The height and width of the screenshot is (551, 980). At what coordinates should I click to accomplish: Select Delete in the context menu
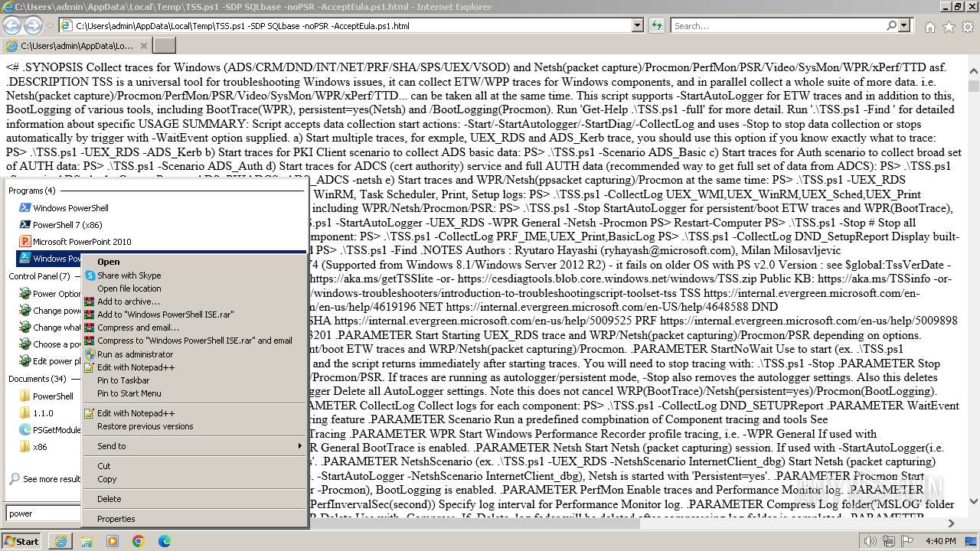194,499
